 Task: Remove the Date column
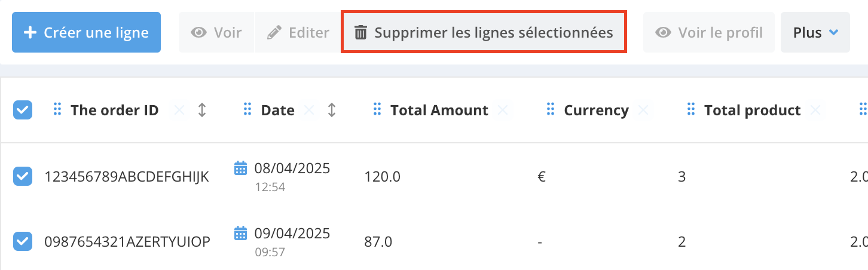click(309, 110)
